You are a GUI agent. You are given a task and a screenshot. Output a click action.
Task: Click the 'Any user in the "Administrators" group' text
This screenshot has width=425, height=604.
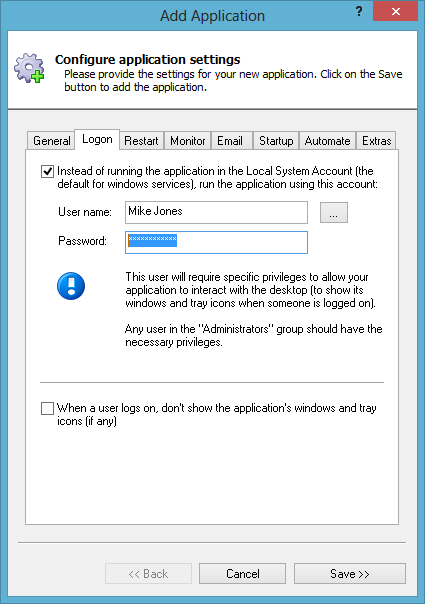tap(254, 336)
